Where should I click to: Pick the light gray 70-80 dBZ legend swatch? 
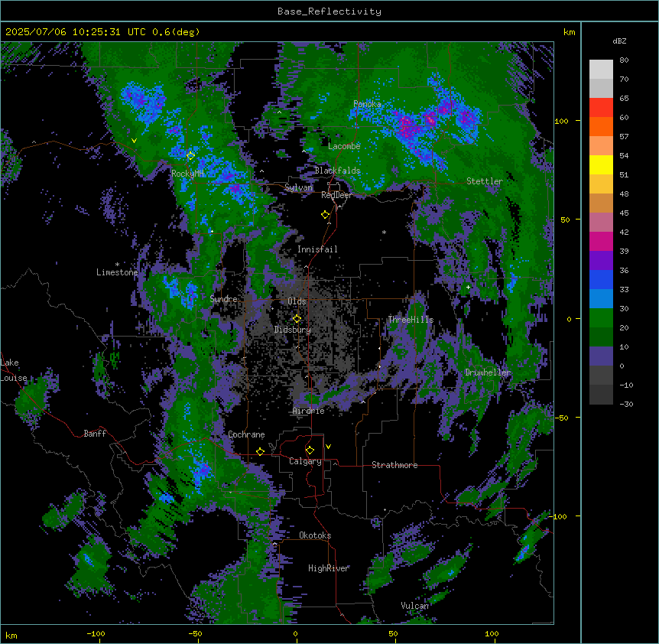point(601,70)
